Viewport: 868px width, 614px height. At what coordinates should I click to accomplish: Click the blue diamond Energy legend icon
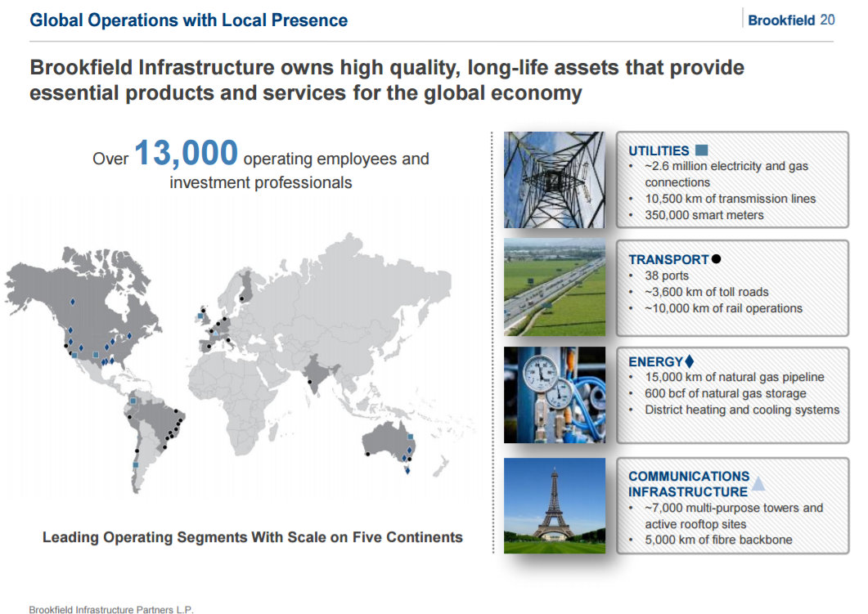689,361
